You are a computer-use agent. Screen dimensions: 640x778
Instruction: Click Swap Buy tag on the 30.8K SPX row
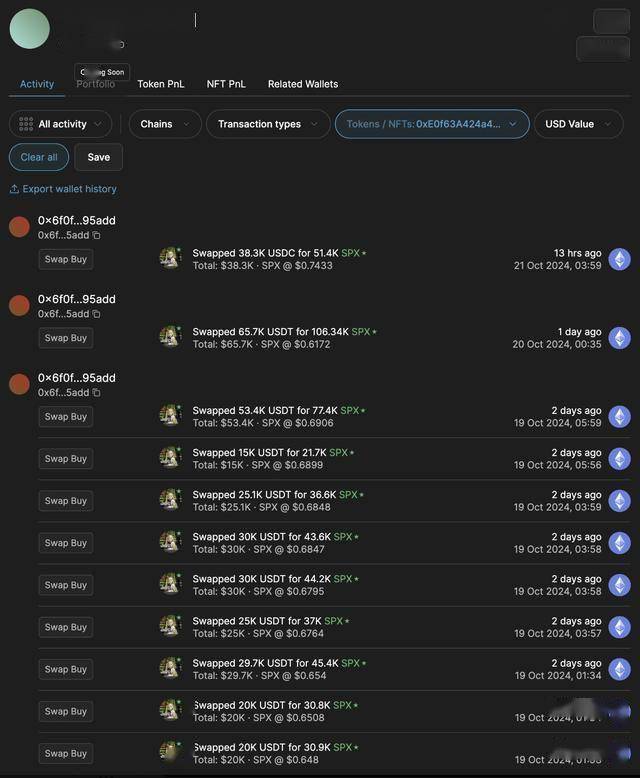coord(65,712)
